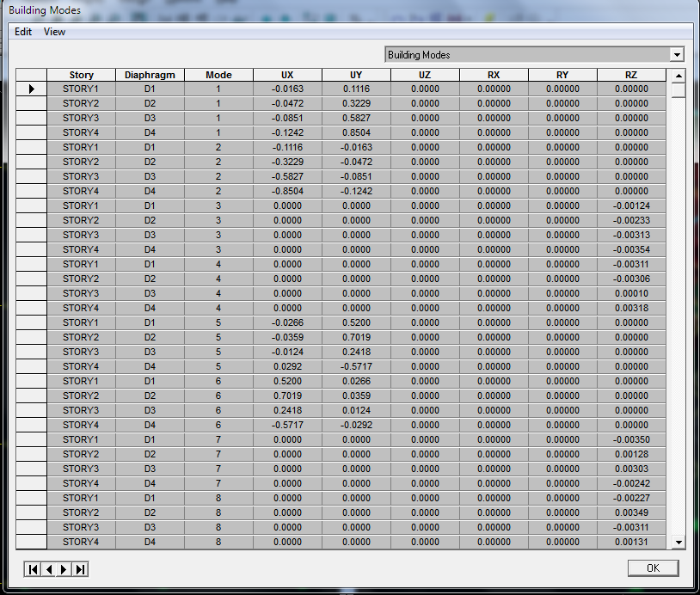
Task: Select the Story column header
Action: click(81, 75)
